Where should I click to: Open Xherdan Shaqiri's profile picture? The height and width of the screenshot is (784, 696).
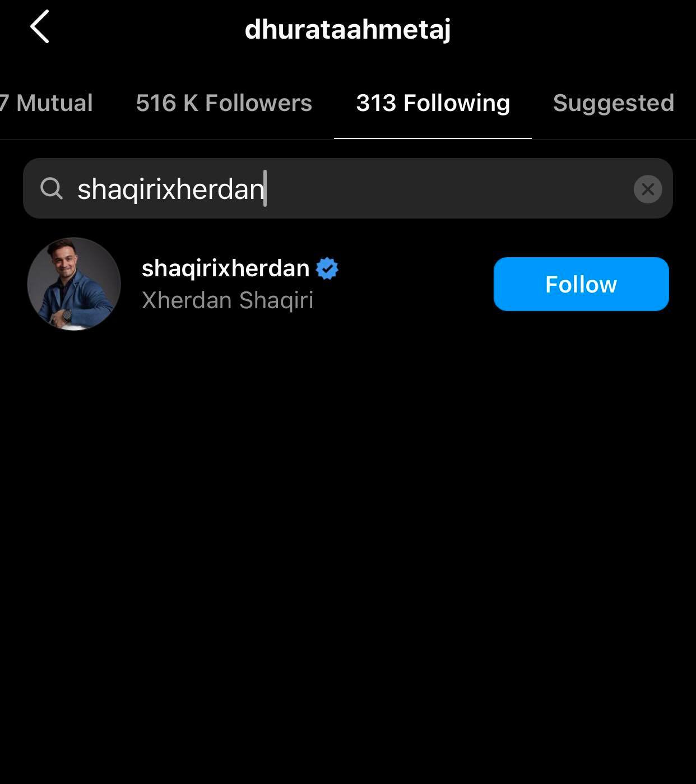pos(74,284)
